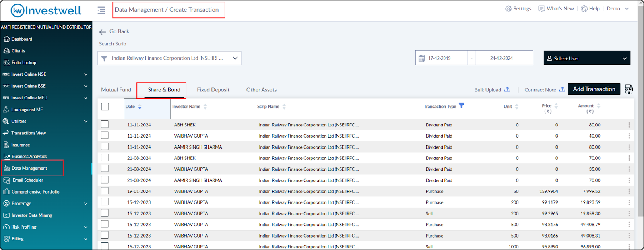Screen dimensions: 644x250
Task: Check the VAIBHAV GUPTA 11-11-2024 row checkbox
Action: pyautogui.click(x=105, y=136)
